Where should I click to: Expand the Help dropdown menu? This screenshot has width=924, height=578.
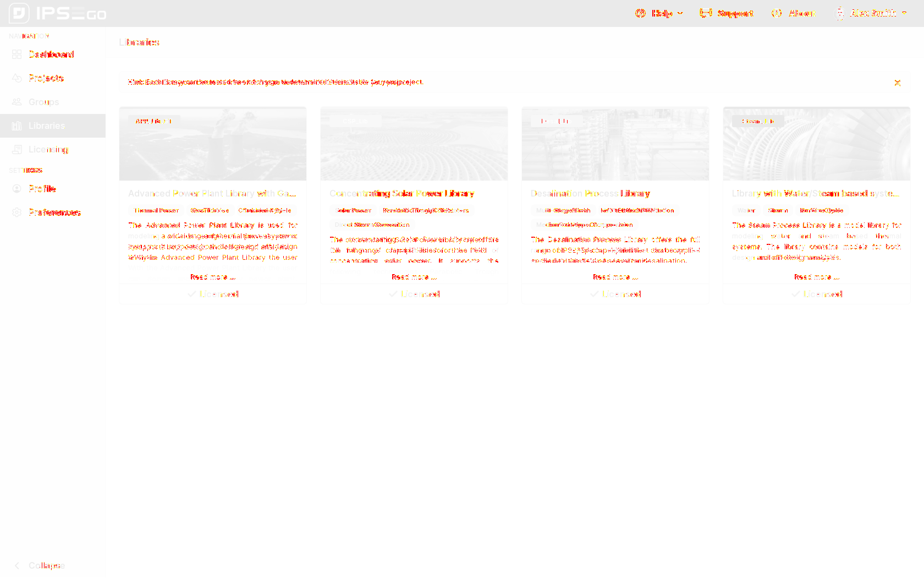coord(660,13)
